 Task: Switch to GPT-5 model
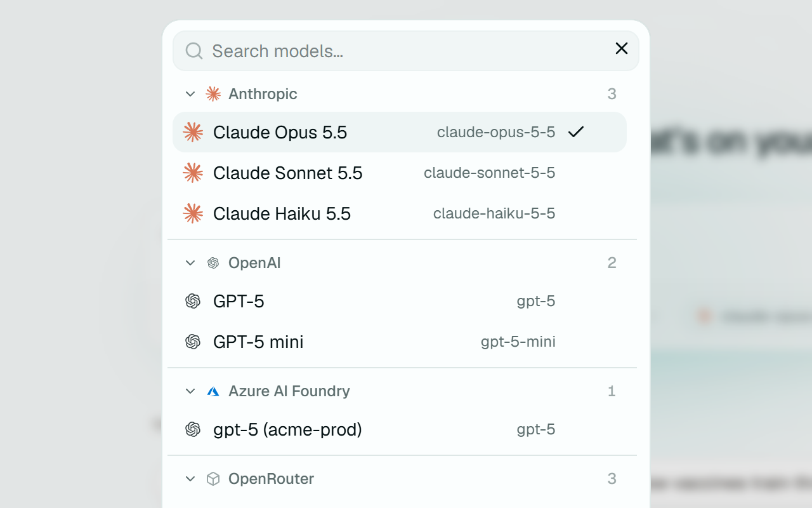click(x=400, y=301)
